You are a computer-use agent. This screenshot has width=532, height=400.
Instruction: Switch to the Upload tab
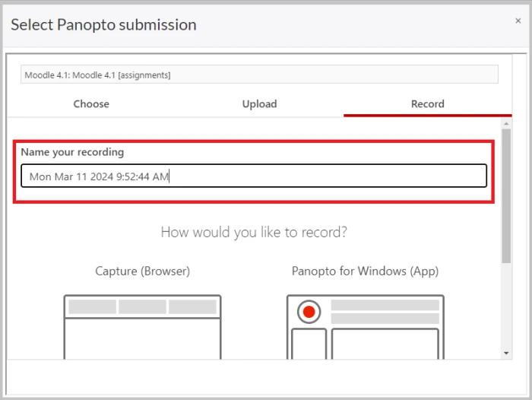tap(259, 104)
